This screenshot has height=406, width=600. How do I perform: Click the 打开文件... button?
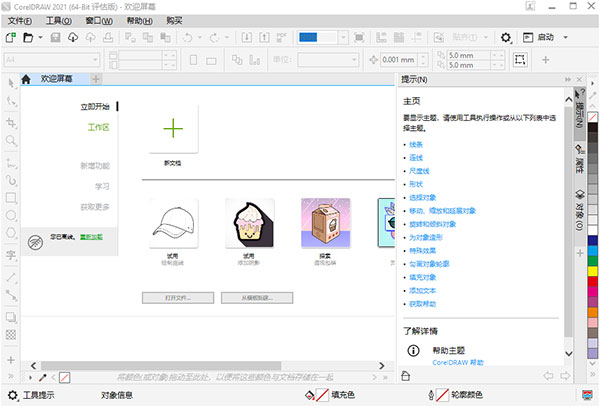coord(175,297)
